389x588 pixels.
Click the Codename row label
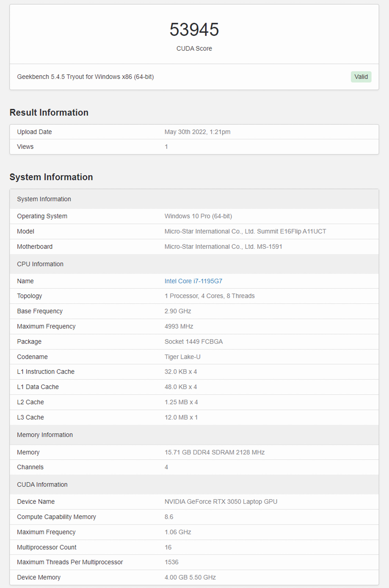click(x=33, y=357)
